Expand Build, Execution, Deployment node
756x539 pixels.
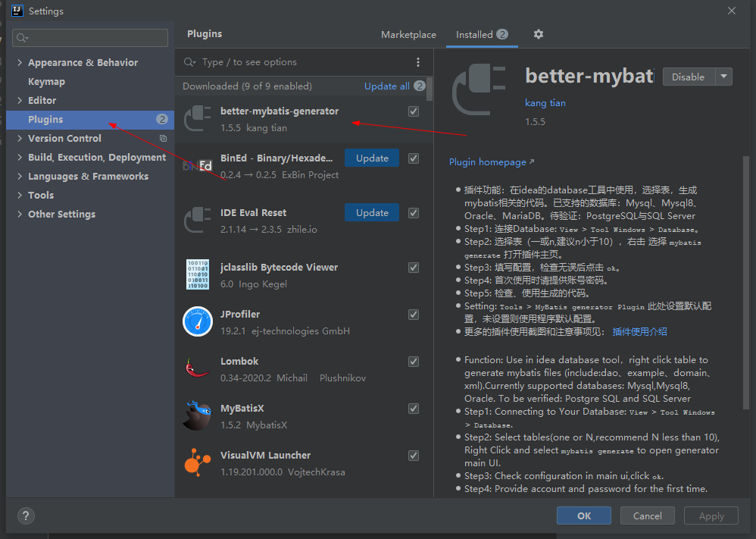[20, 158]
